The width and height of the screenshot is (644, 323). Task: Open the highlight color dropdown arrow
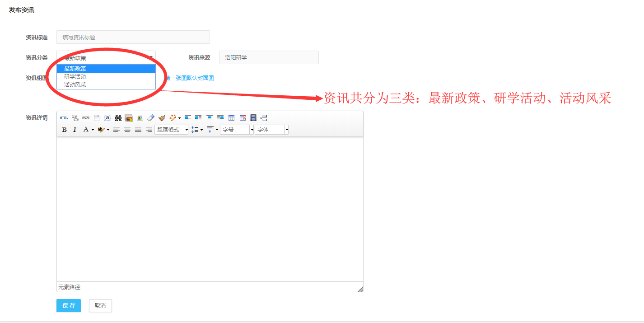tap(108, 130)
